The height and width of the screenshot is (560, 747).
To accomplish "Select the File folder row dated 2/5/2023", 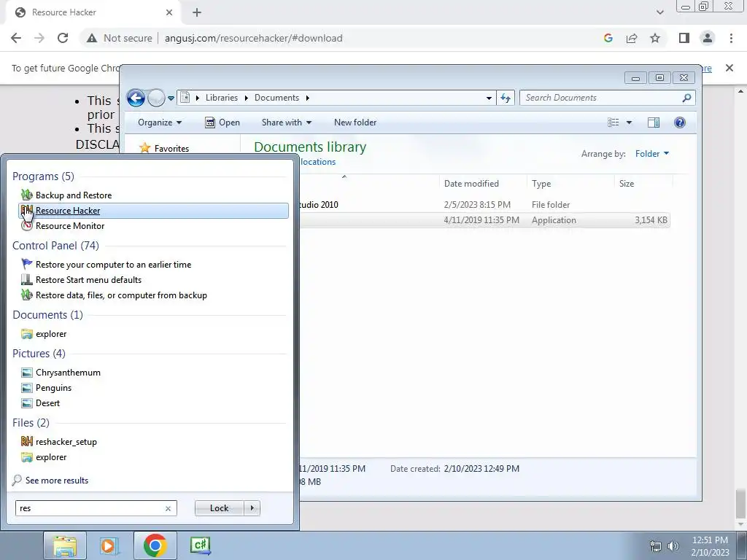I will click(x=484, y=205).
